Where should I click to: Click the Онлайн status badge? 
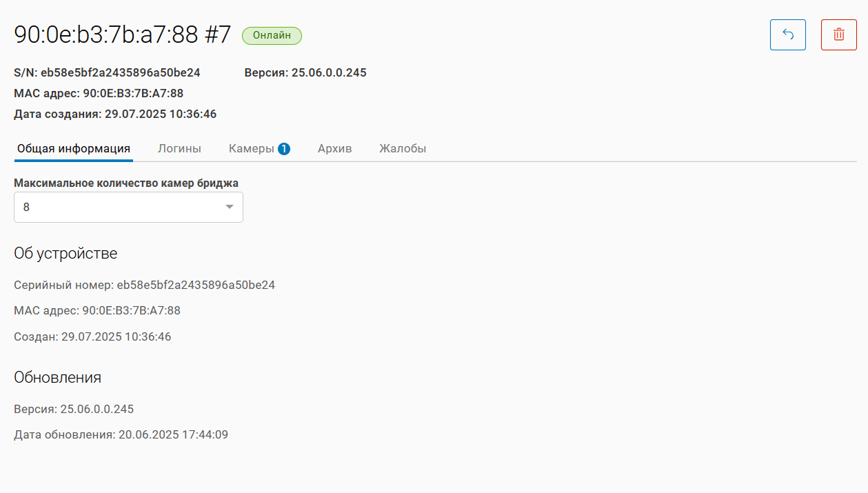click(272, 35)
